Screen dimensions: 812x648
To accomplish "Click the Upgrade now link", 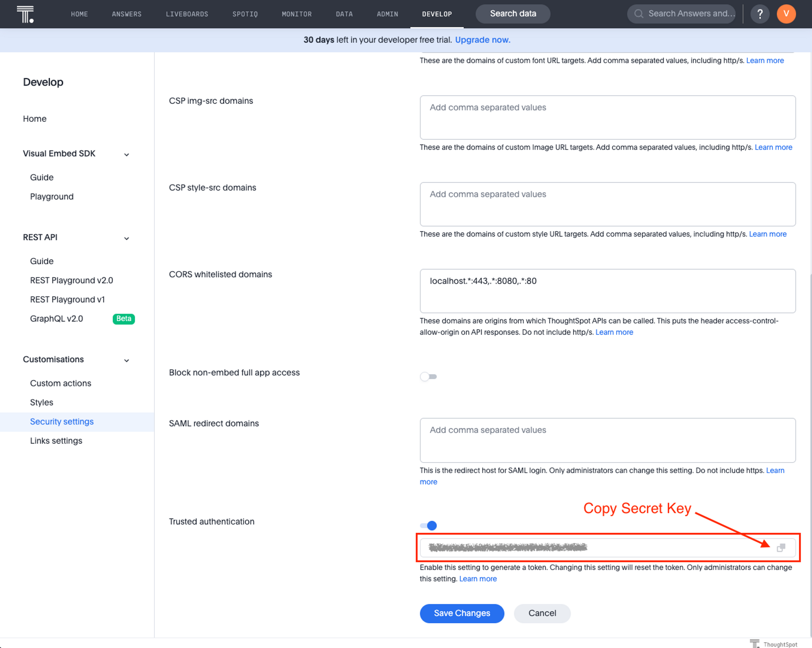I will tap(482, 40).
